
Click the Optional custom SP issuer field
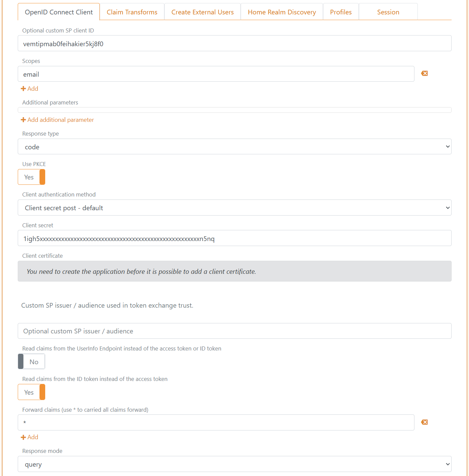tap(235, 331)
